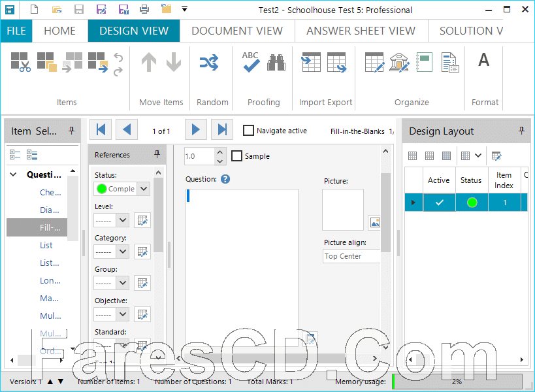Enable the Navigate active checkbox
The image size is (535, 392).
point(248,130)
